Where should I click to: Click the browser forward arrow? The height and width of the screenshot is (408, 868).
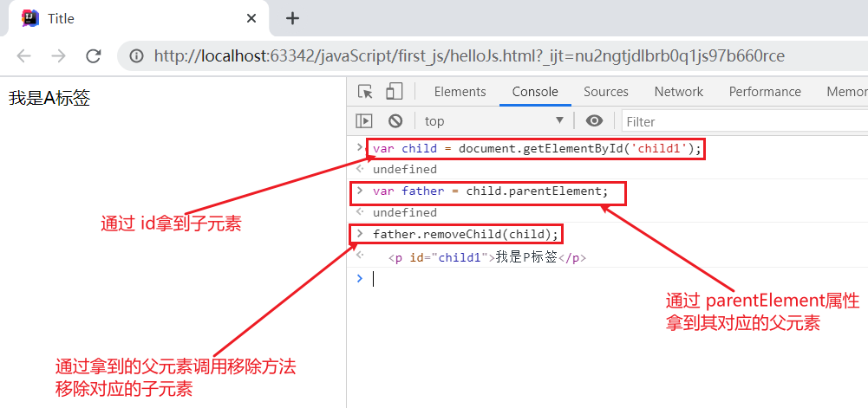coord(58,55)
